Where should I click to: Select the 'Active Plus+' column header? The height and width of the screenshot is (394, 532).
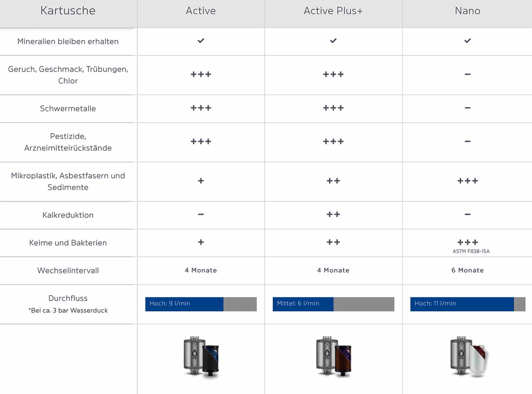coord(333,11)
